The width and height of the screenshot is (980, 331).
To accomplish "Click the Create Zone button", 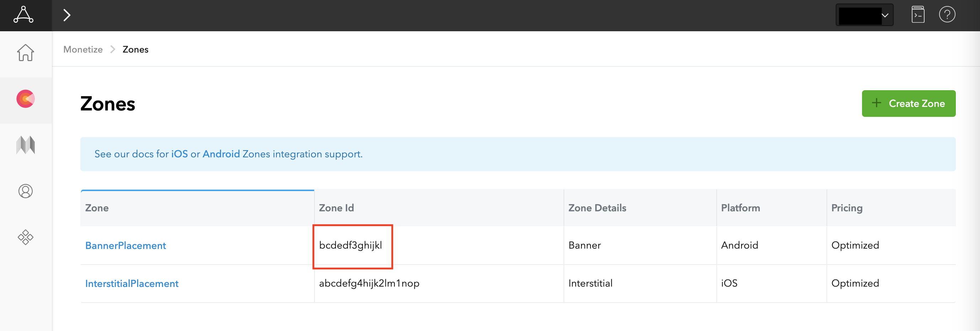I will 908,103.
